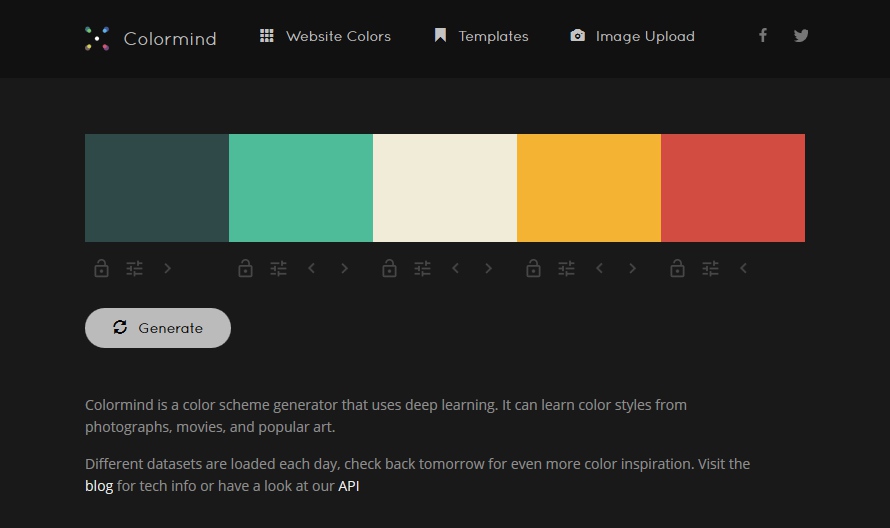Open the Image Upload page

632,36
